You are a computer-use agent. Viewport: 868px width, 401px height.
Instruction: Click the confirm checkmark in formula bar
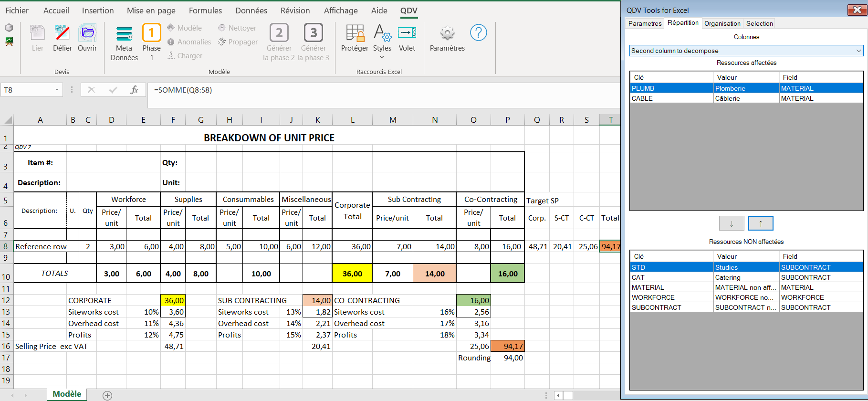tap(113, 90)
